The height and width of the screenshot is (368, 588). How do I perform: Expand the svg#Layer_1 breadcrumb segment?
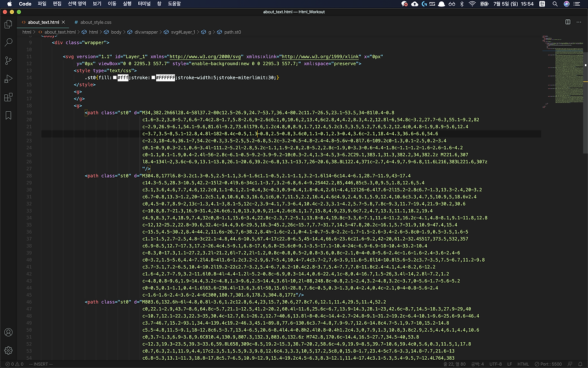point(179,32)
